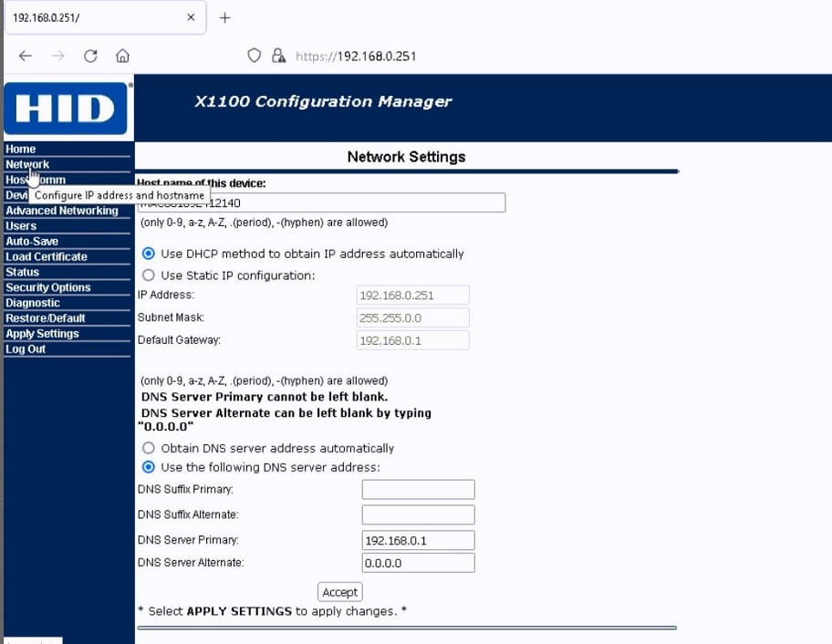
Task: Click the Accept button
Action: pyautogui.click(x=340, y=592)
